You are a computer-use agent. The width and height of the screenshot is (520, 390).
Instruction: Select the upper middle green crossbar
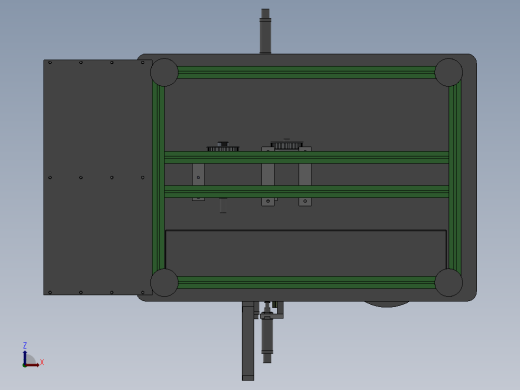(x=306, y=157)
